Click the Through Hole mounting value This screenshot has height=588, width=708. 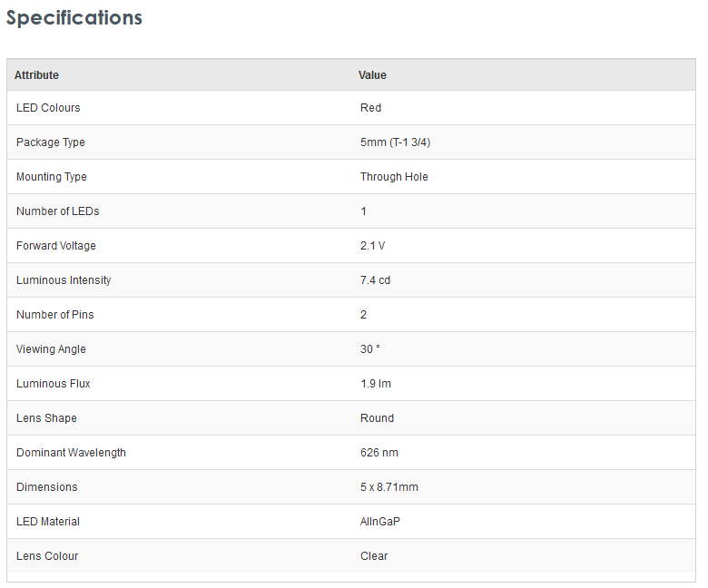[x=394, y=176]
